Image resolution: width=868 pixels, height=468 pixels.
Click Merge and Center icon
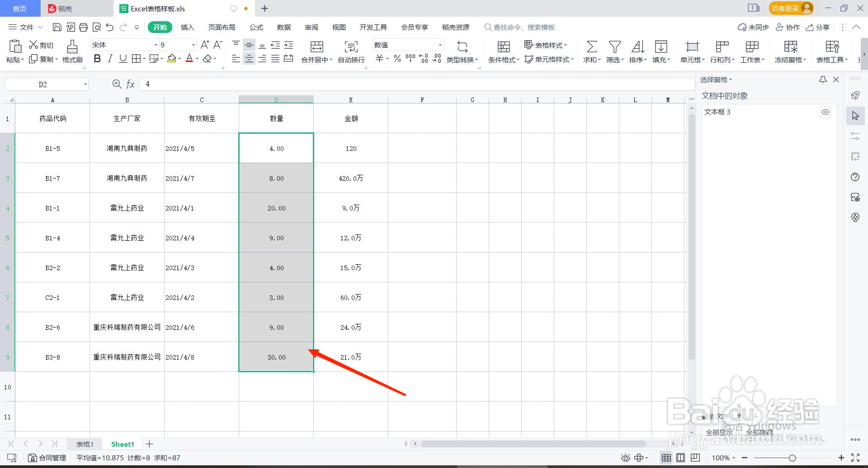click(317, 47)
